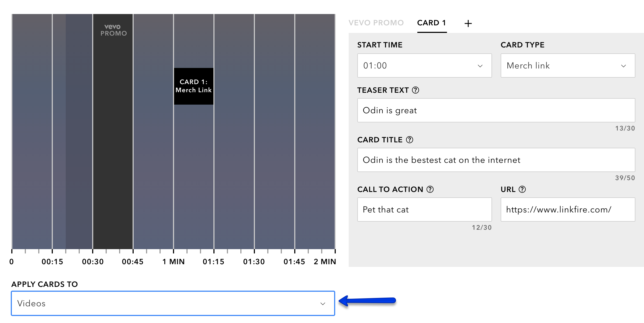The height and width of the screenshot is (323, 644).
Task: Switch to the VEVO PROMO tab
Action: tap(376, 23)
